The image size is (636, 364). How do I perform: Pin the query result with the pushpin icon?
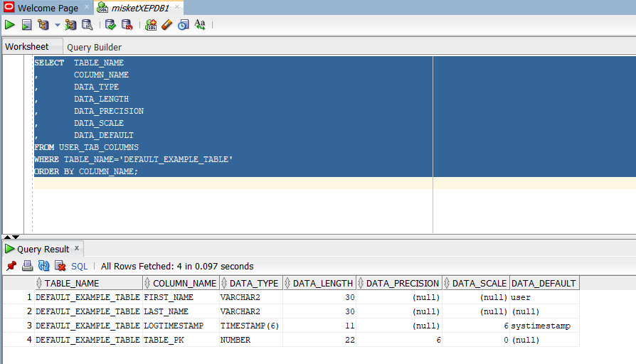[11, 266]
